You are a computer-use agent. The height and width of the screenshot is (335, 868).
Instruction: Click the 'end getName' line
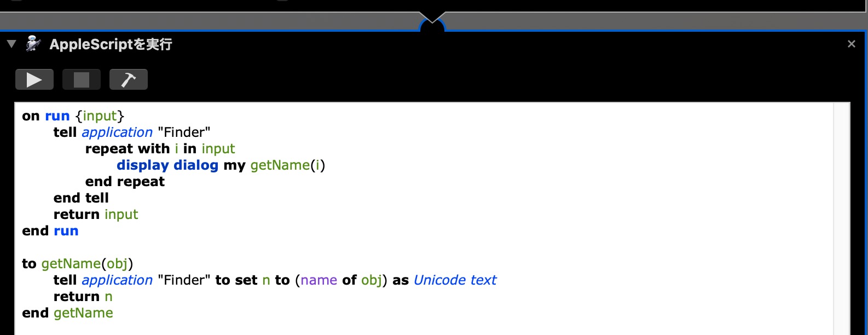pos(67,313)
